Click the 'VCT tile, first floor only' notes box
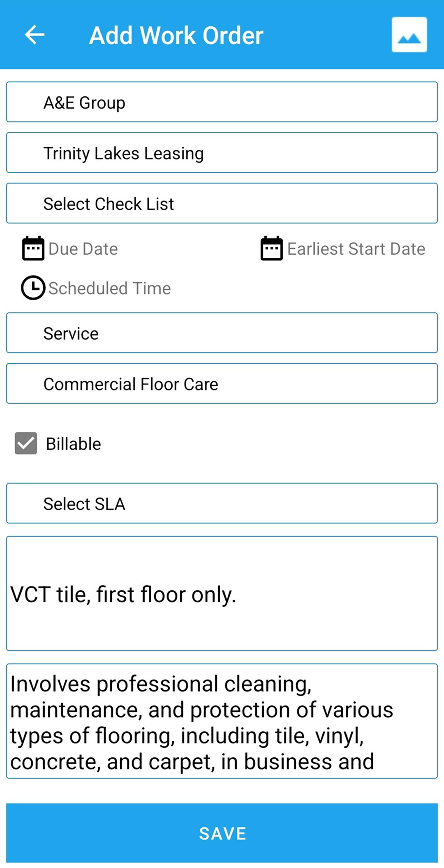This screenshot has width=444, height=868. (x=222, y=593)
